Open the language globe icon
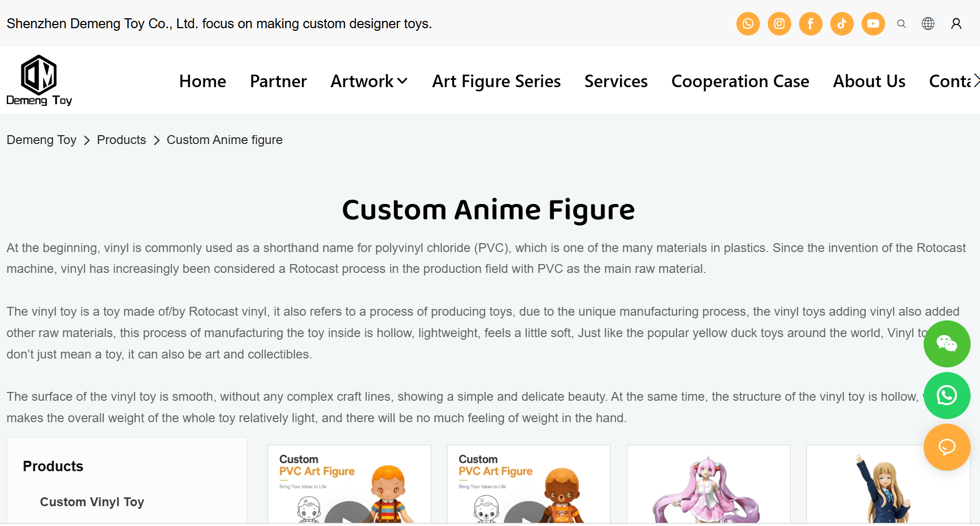Image resolution: width=980 pixels, height=526 pixels. (x=928, y=23)
